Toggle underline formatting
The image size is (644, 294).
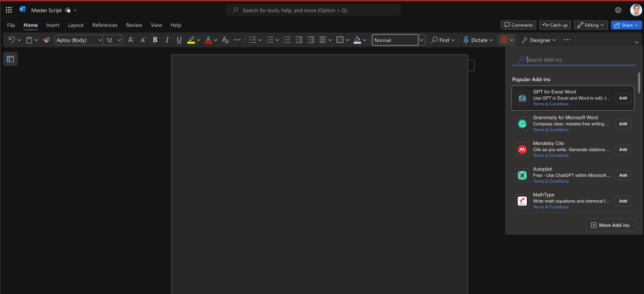[179, 40]
